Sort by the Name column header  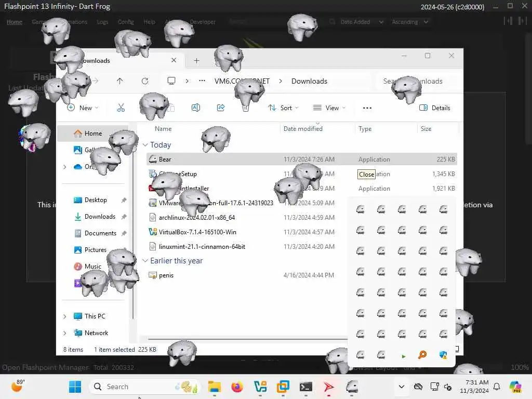(163, 129)
